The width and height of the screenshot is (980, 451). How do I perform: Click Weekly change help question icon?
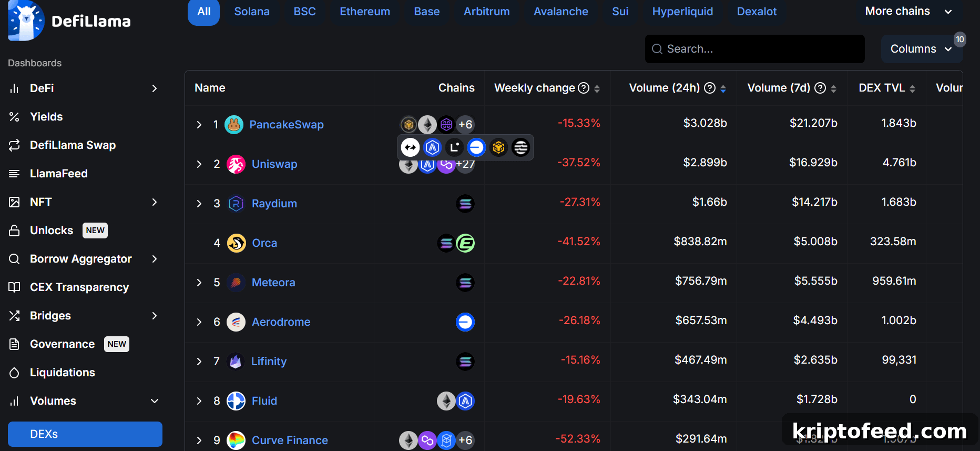click(584, 88)
